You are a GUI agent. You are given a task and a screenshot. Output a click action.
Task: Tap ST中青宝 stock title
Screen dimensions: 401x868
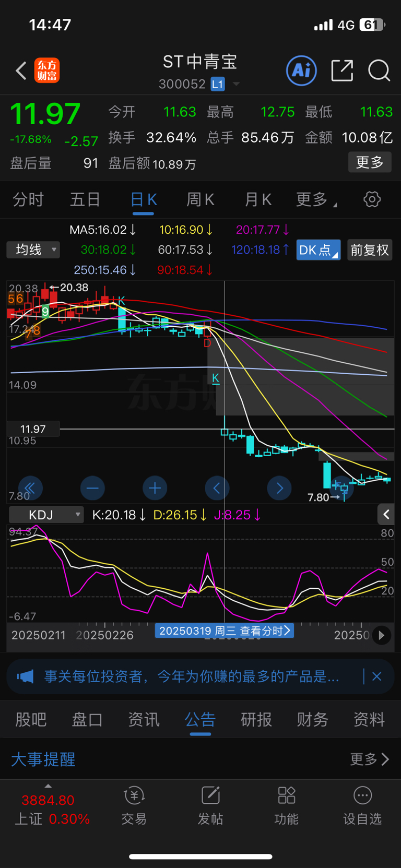click(x=200, y=62)
